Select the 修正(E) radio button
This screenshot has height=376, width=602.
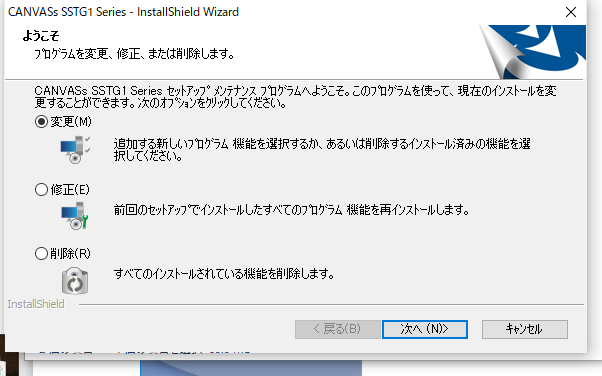(x=41, y=189)
